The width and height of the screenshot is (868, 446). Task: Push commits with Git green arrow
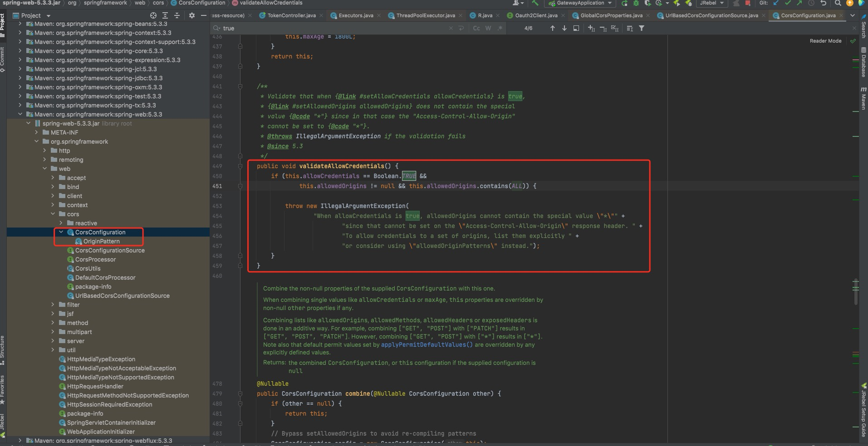coord(799,3)
